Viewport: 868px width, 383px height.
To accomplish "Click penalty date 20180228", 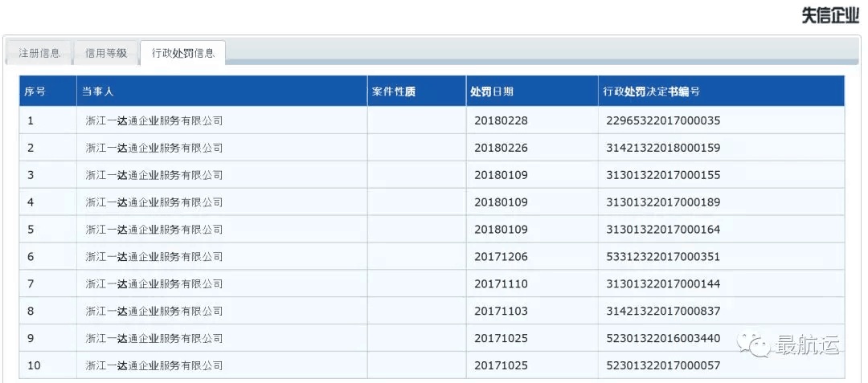I will click(x=501, y=120).
